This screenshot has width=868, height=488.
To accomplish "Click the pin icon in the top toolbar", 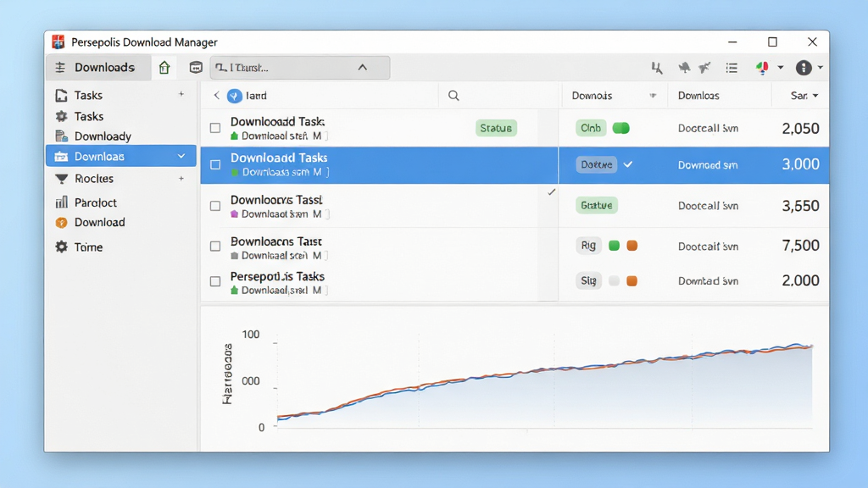I will point(684,68).
